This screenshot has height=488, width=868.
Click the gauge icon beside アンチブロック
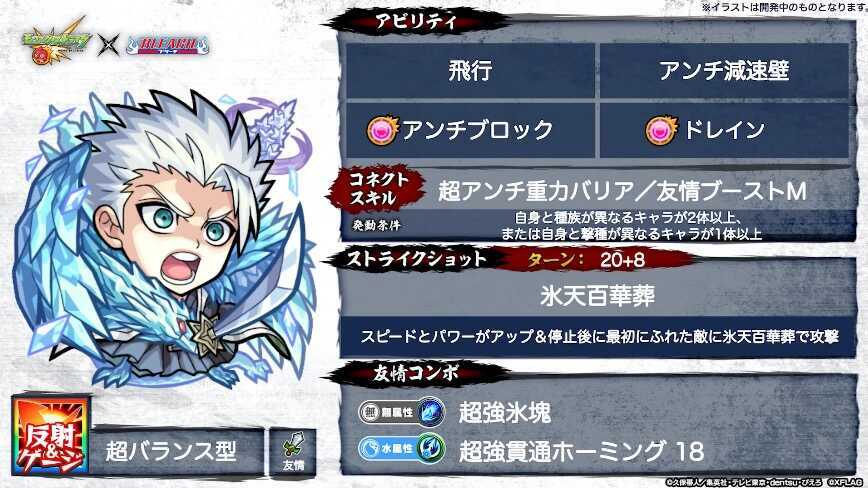(383, 131)
